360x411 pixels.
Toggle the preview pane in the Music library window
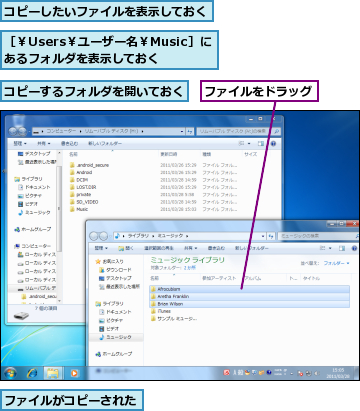pyautogui.click(x=342, y=248)
